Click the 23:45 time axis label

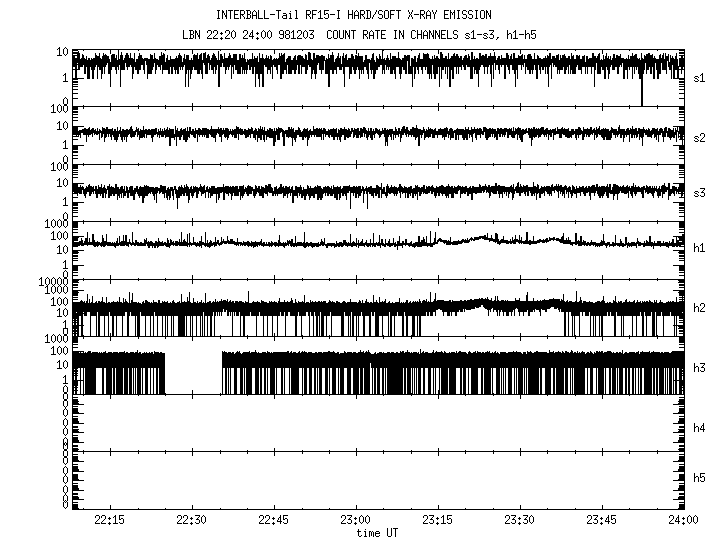(601, 520)
